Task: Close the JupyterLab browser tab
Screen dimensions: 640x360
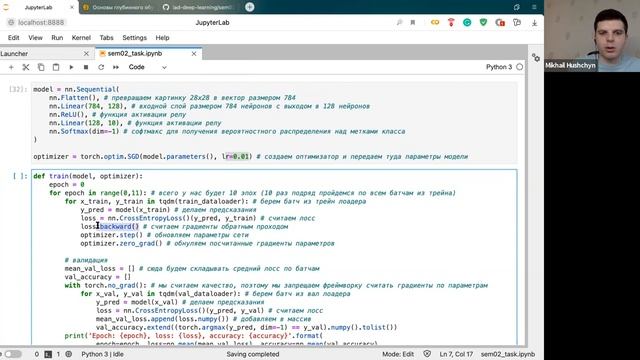Action: pyautogui.click(x=72, y=7)
